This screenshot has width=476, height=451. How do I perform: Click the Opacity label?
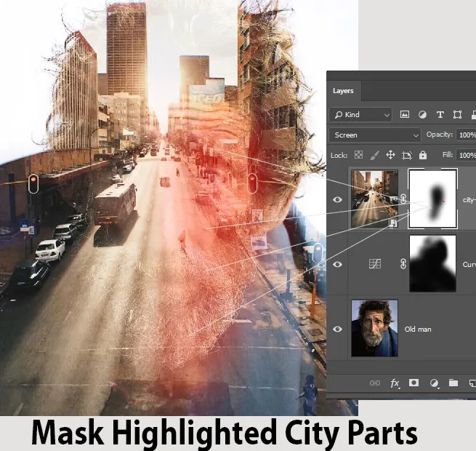(x=439, y=135)
